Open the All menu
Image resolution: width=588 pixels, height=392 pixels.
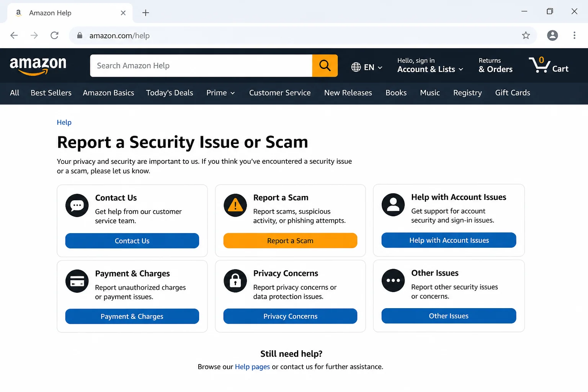pyautogui.click(x=15, y=93)
